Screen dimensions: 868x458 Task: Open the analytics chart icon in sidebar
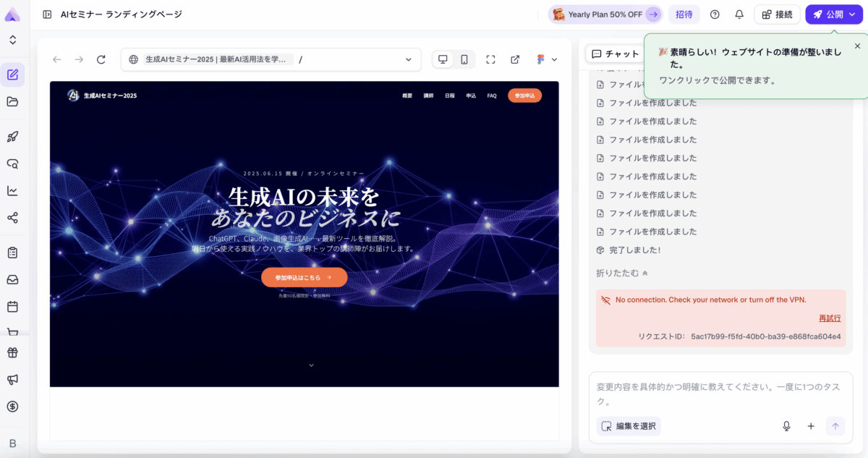tap(12, 191)
